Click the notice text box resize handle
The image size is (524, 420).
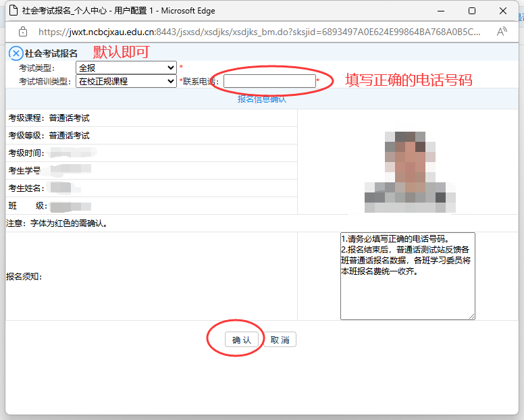coord(472,317)
